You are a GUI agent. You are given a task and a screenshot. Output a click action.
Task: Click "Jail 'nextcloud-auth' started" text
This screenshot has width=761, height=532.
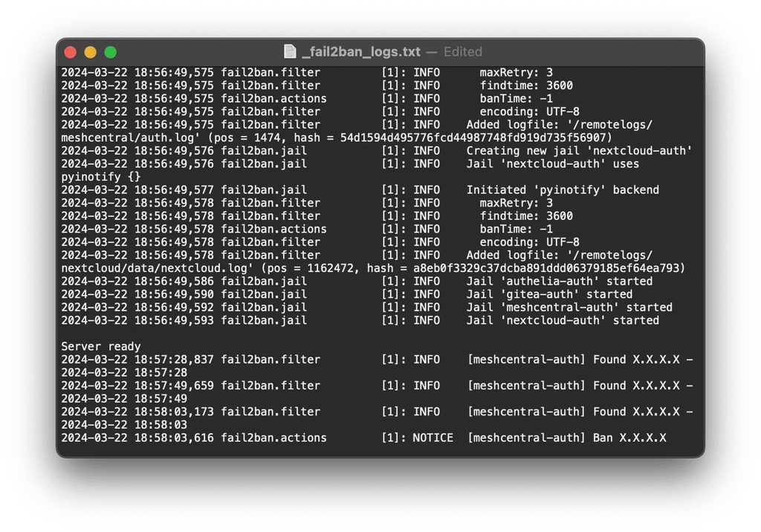click(x=563, y=320)
